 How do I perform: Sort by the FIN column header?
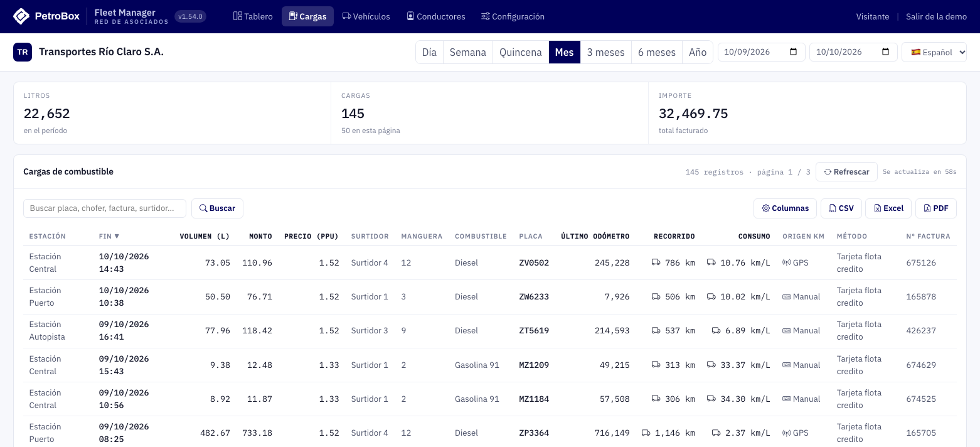[109, 236]
